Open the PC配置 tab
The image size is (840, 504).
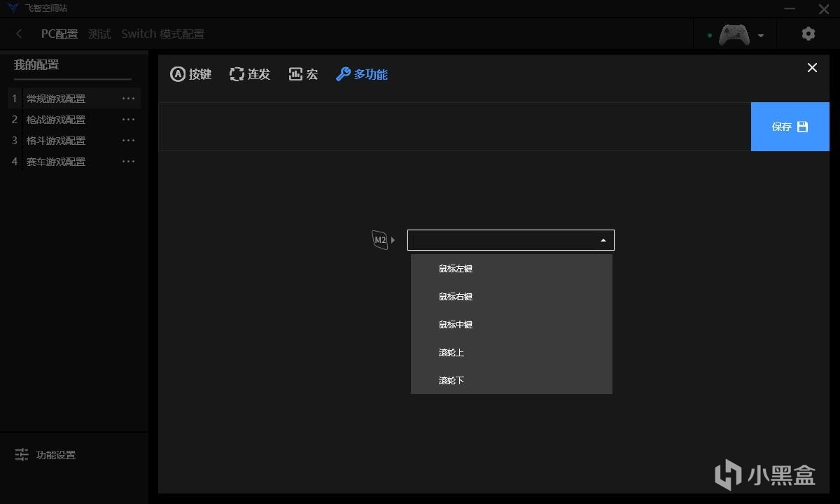[59, 34]
